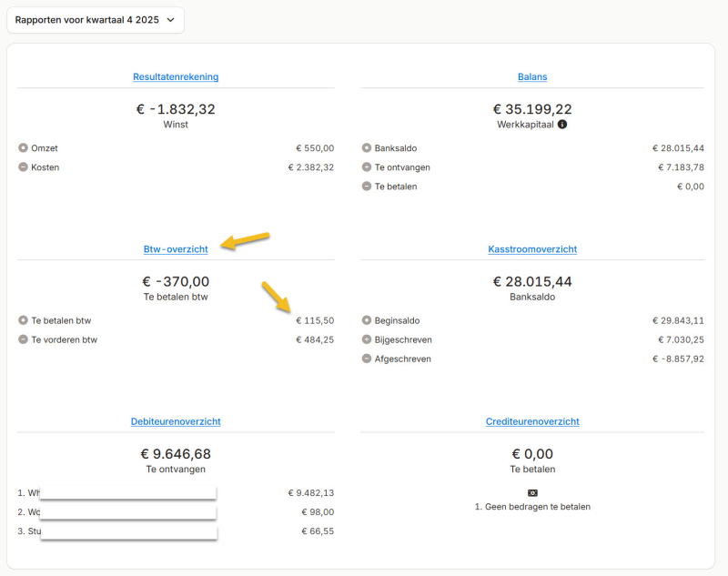Viewport: 728px width, 576px height.
Task: Open the Crediteurenoverzicht report
Action: click(x=532, y=421)
